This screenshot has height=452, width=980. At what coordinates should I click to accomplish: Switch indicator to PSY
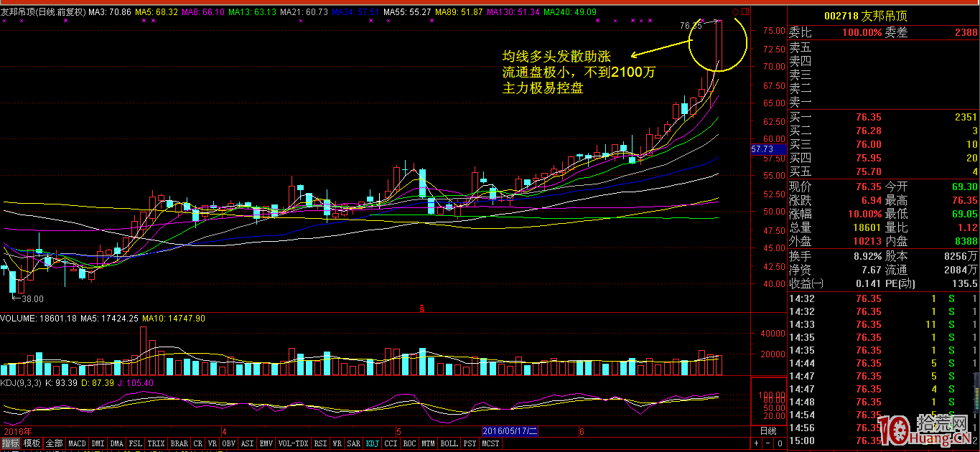coord(470,443)
